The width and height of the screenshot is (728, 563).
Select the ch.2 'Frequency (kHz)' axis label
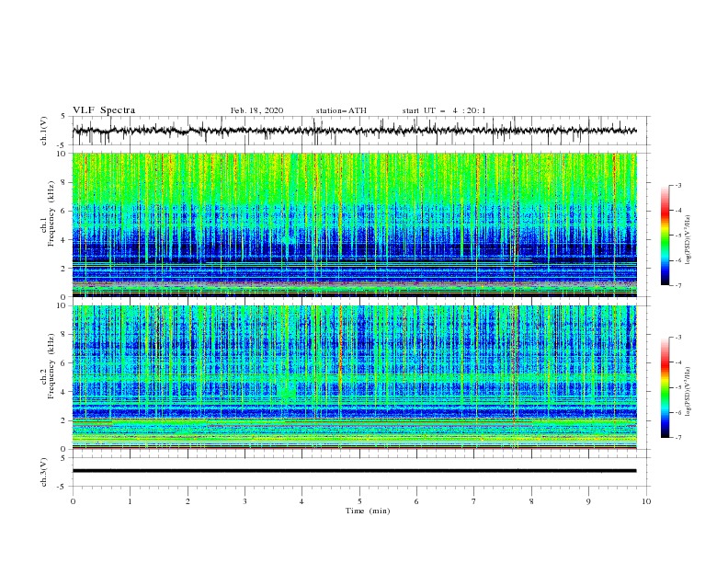(x=51, y=366)
